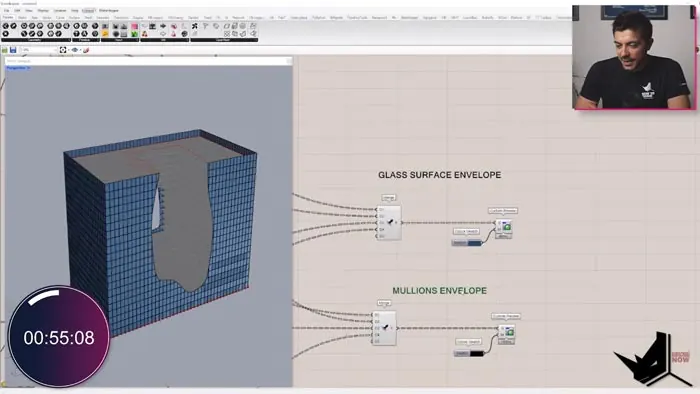
Task: Open the File menu in Grasshopper
Action: [x=6, y=10]
